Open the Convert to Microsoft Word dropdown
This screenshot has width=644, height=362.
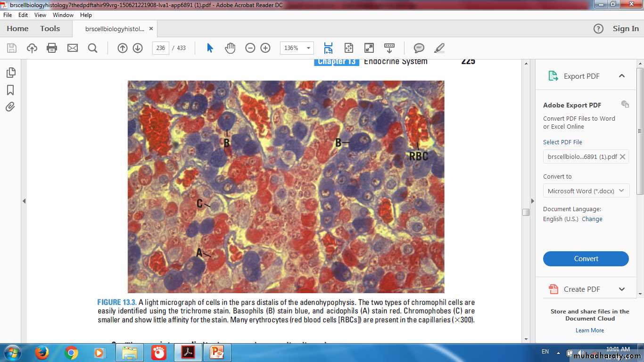(x=586, y=191)
